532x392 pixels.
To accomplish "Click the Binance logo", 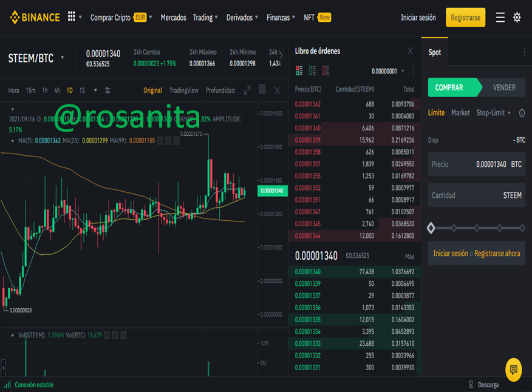I will (x=35, y=17).
